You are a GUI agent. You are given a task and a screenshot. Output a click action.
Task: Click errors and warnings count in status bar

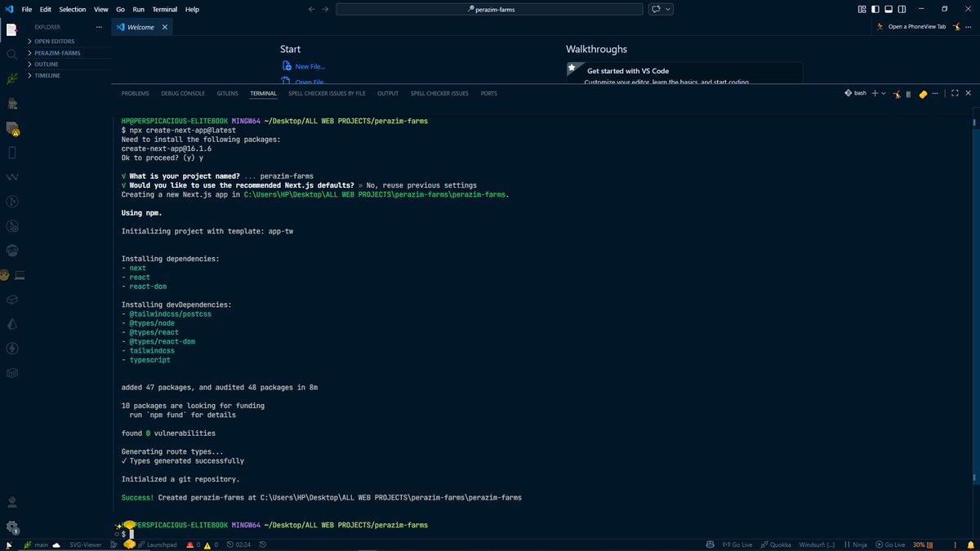point(202,544)
